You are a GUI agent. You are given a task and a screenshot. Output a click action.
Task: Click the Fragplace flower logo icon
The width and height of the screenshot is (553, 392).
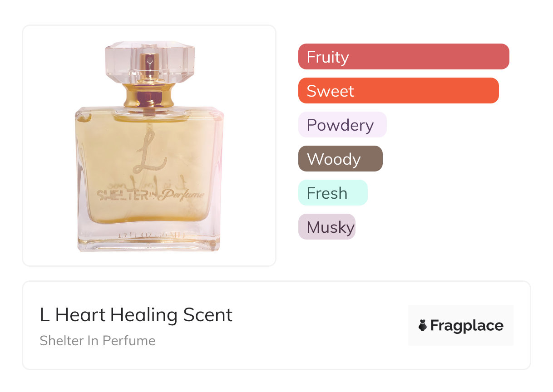[423, 325]
